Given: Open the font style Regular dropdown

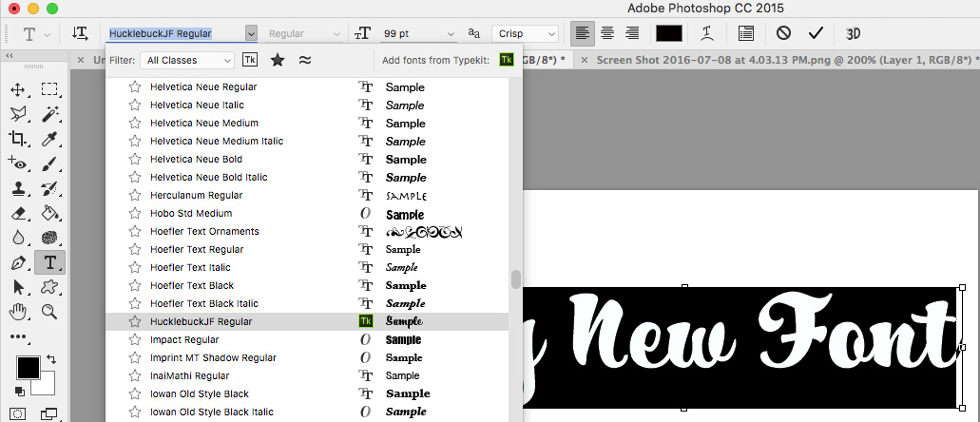Looking at the screenshot, I should [x=304, y=33].
